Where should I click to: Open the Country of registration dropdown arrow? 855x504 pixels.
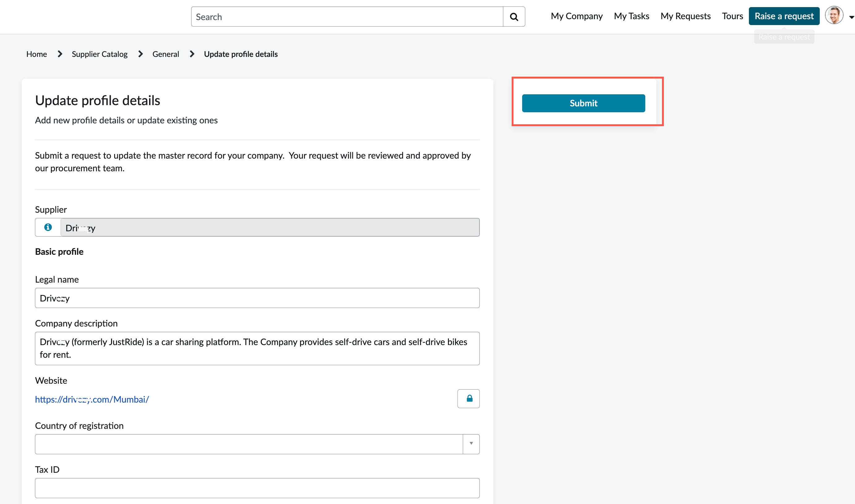pos(471,443)
